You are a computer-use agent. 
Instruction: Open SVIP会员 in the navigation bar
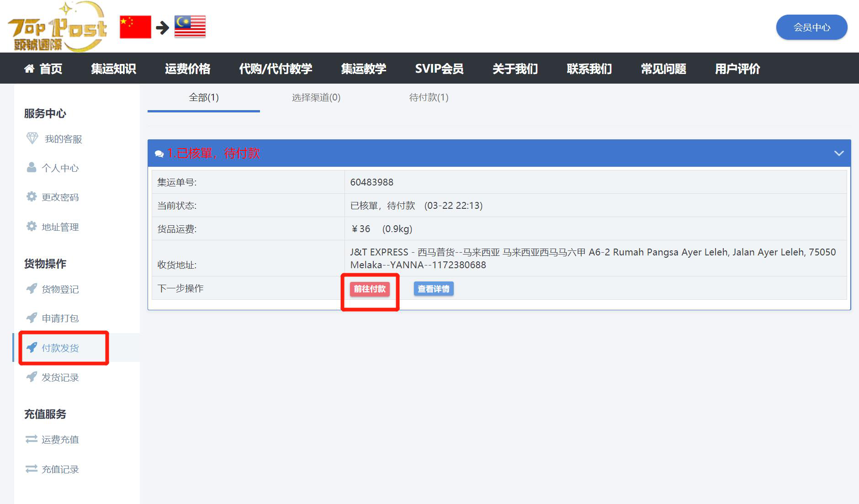439,69
